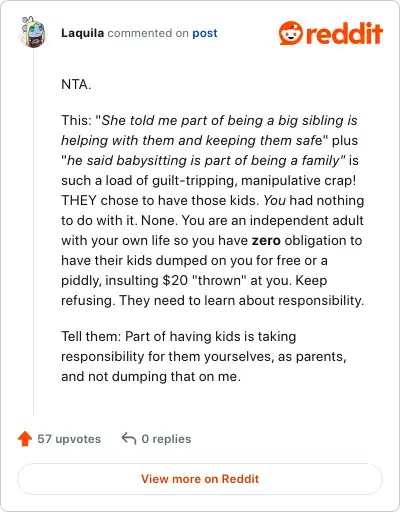Screen dimensions: 400x512
Task: Click the bold word "zero"
Action: tap(266, 240)
